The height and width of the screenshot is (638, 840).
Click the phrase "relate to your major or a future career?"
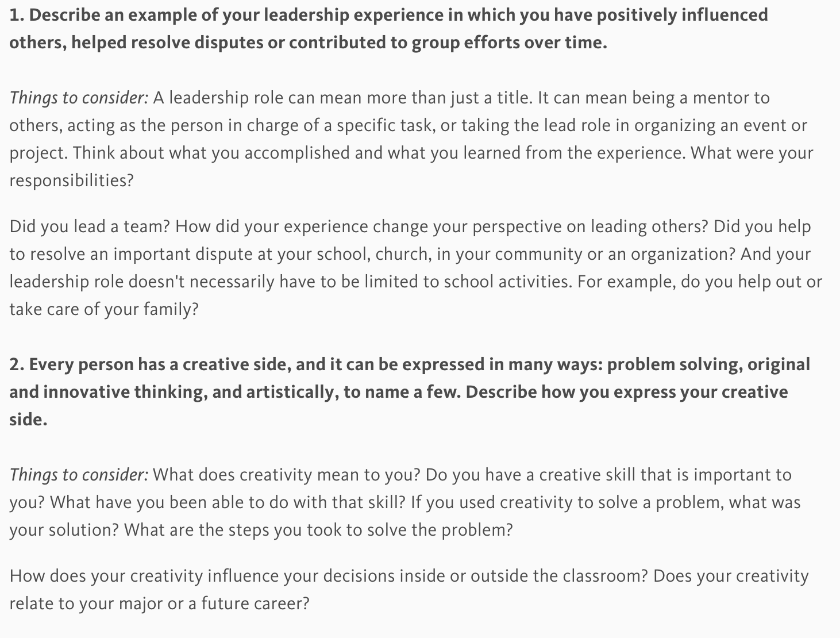[x=159, y=604]
